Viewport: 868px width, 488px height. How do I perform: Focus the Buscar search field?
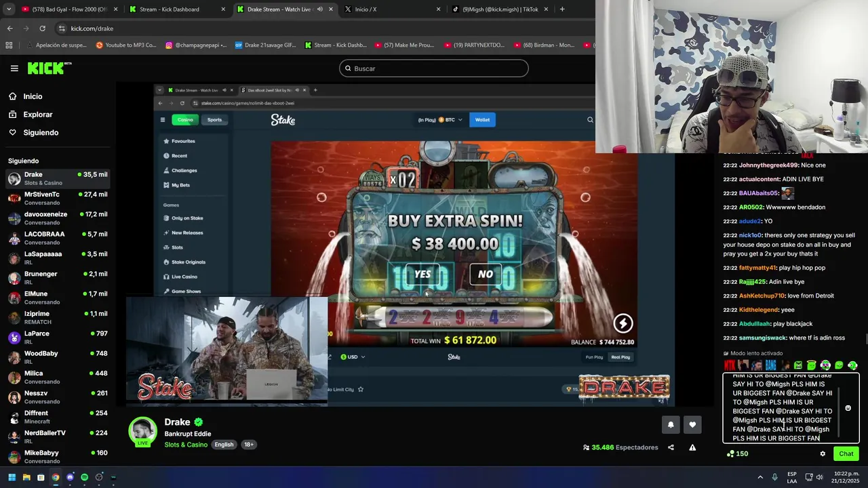434,68
